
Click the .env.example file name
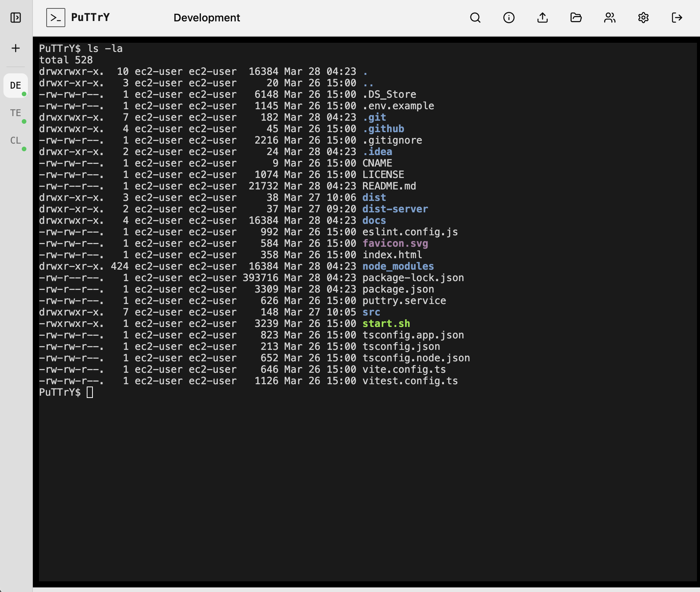point(398,106)
